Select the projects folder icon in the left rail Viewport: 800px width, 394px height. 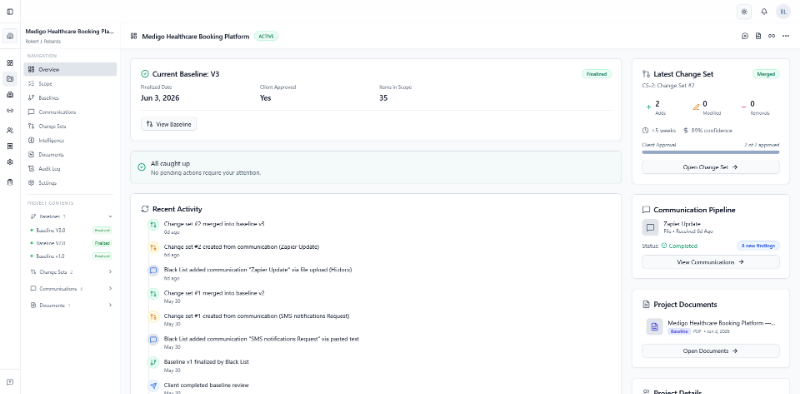point(10,79)
